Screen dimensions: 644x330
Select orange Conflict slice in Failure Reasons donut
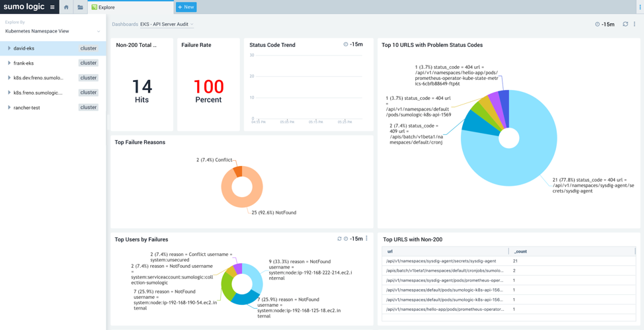(238, 171)
